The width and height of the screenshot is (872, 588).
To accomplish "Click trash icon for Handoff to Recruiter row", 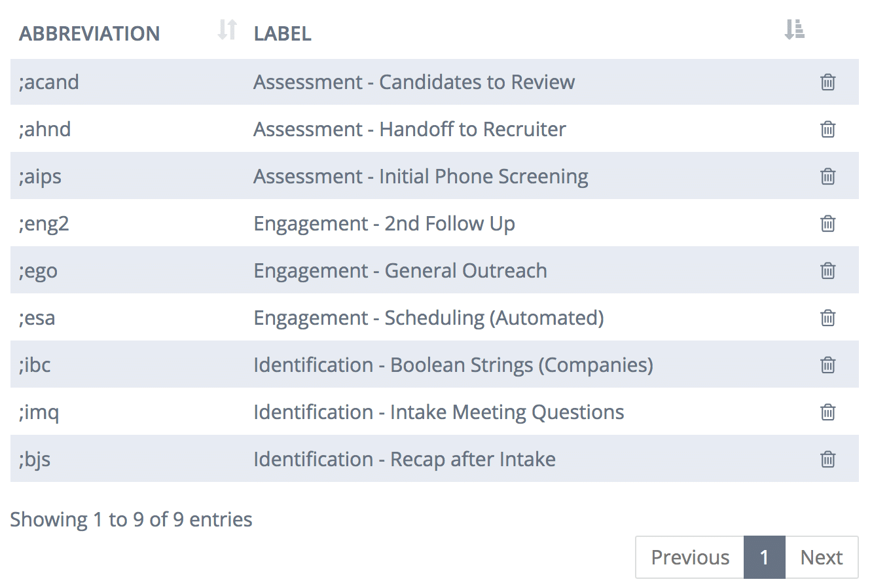I will tap(827, 129).
